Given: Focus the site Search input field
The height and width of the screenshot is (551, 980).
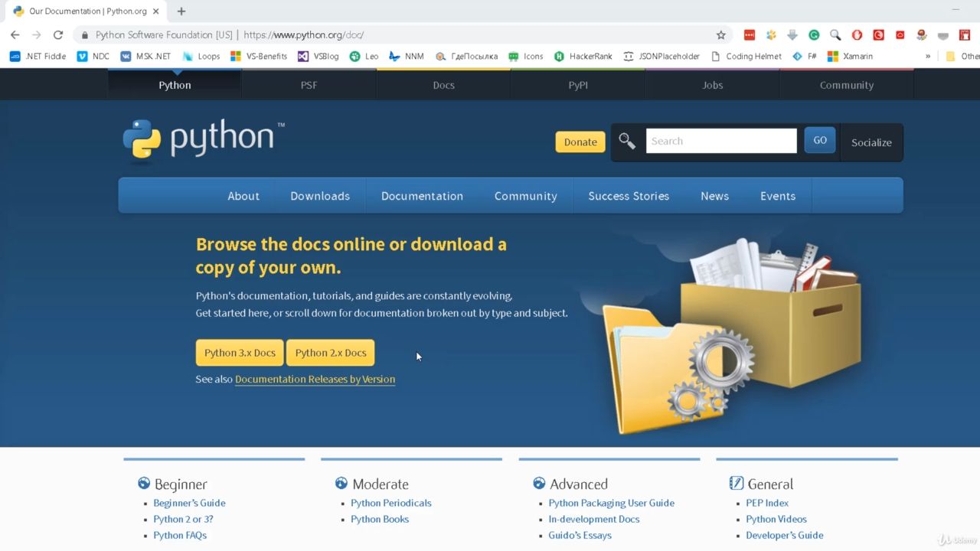Looking at the screenshot, I should 721,141.
